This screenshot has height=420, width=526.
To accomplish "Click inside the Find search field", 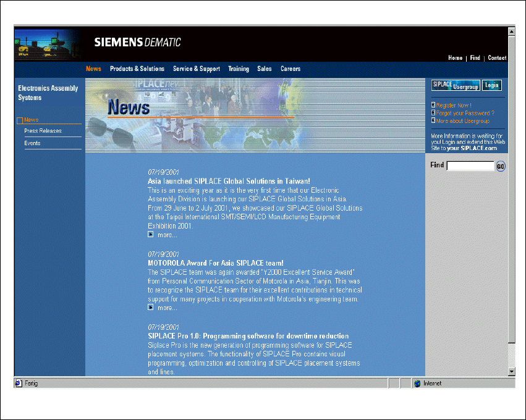I will (x=470, y=166).
